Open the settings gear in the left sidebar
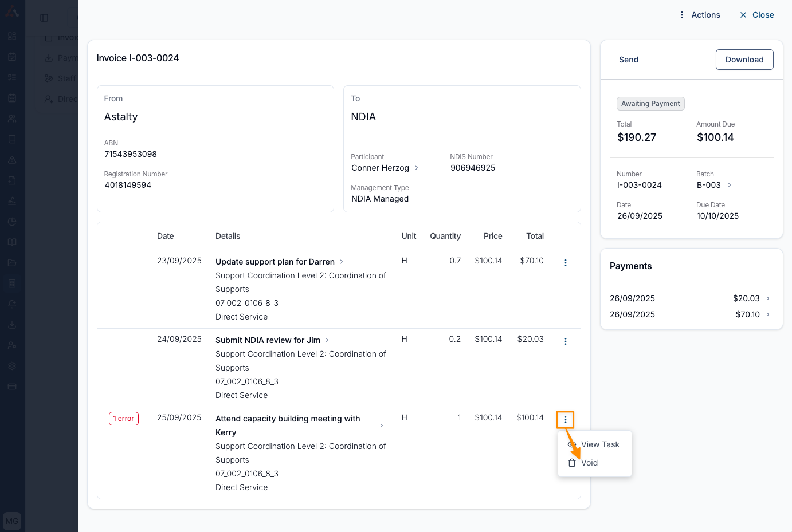 [12, 366]
